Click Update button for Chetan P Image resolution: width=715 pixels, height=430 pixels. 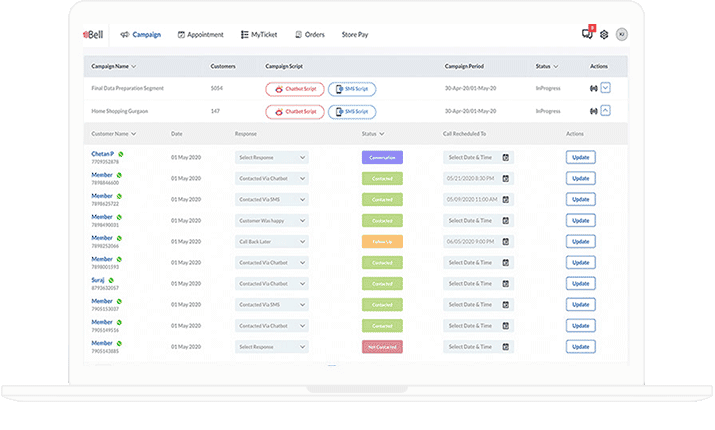(580, 158)
